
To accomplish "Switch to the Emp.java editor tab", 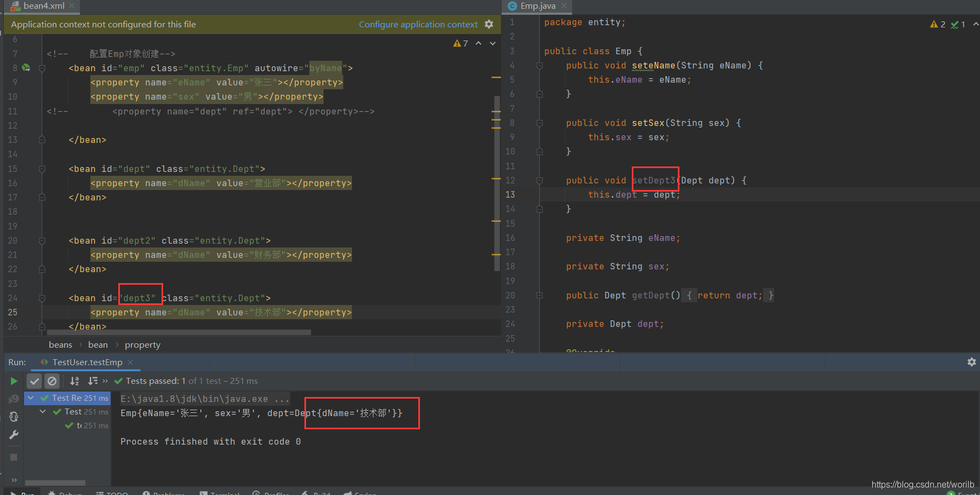I will click(538, 6).
